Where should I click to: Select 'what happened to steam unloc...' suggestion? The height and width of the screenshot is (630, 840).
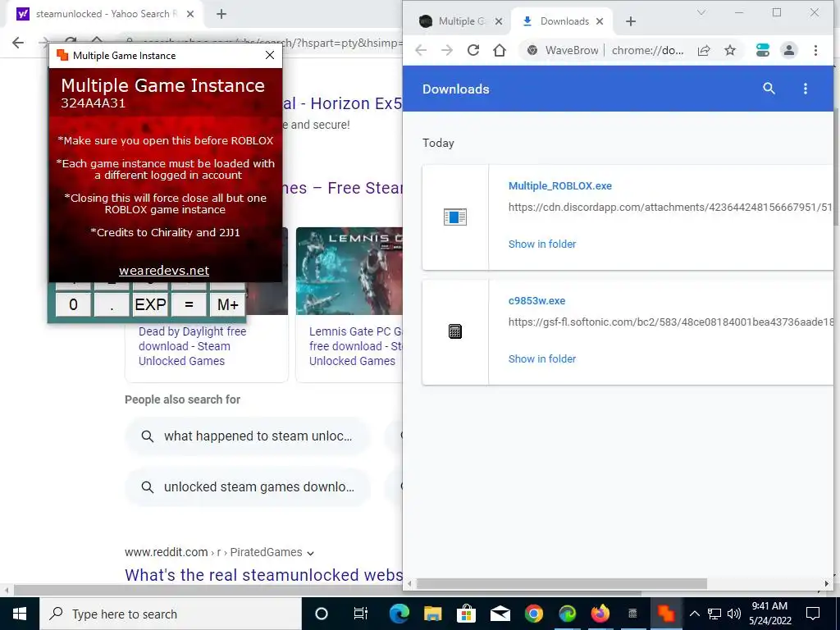click(248, 436)
